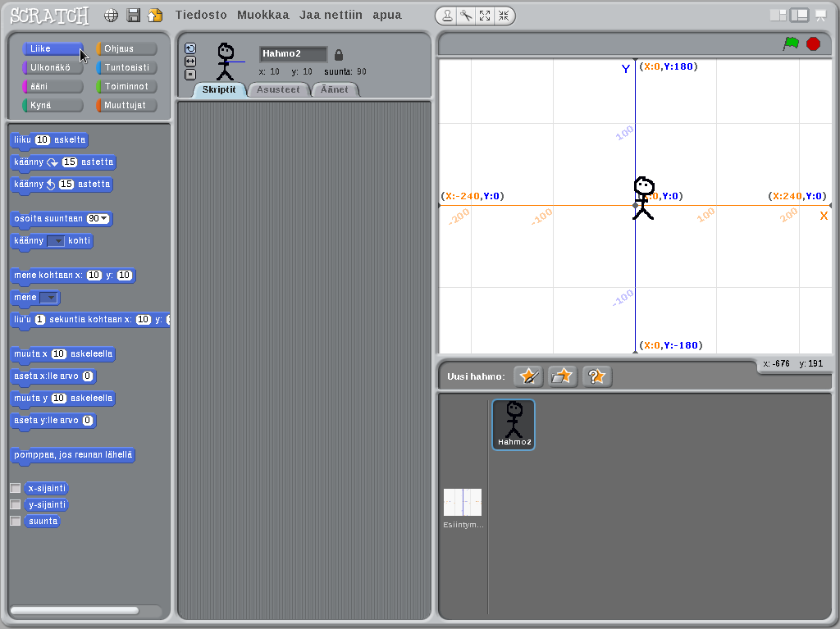
Task: Toggle x-sijainti monitor checkbox
Action: pos(16,488)
